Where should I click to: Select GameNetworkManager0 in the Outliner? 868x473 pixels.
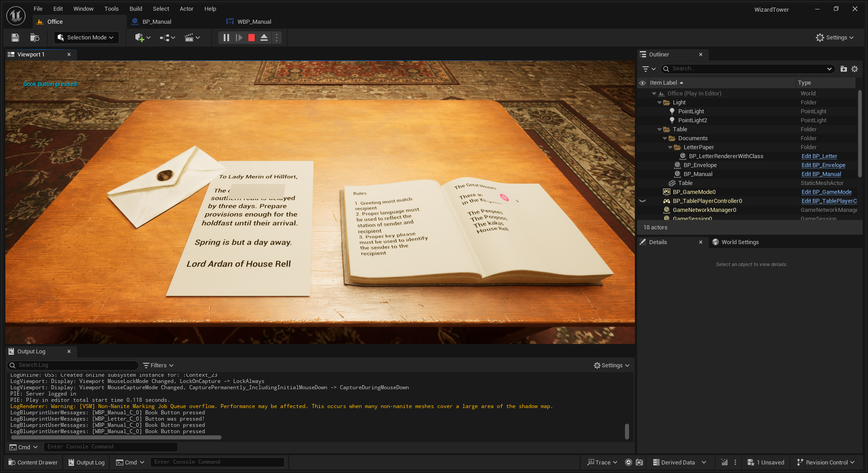pyautogui.click(x=704, y=210)
